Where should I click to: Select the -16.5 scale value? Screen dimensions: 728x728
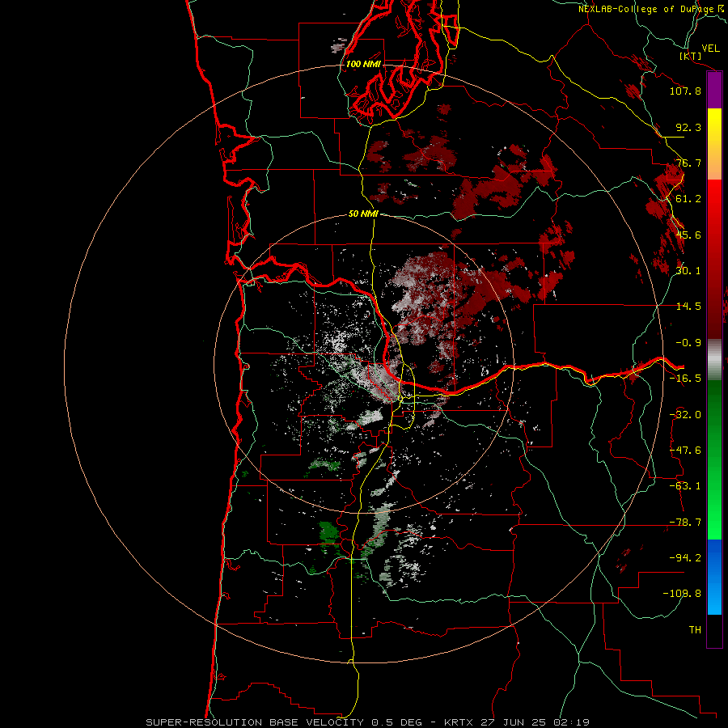tap(685, 379)
